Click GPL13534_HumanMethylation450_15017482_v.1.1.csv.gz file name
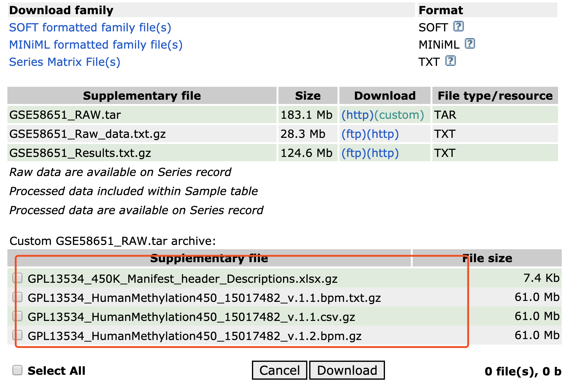This screenshot has width=587, height=392. tap(192, 317)
